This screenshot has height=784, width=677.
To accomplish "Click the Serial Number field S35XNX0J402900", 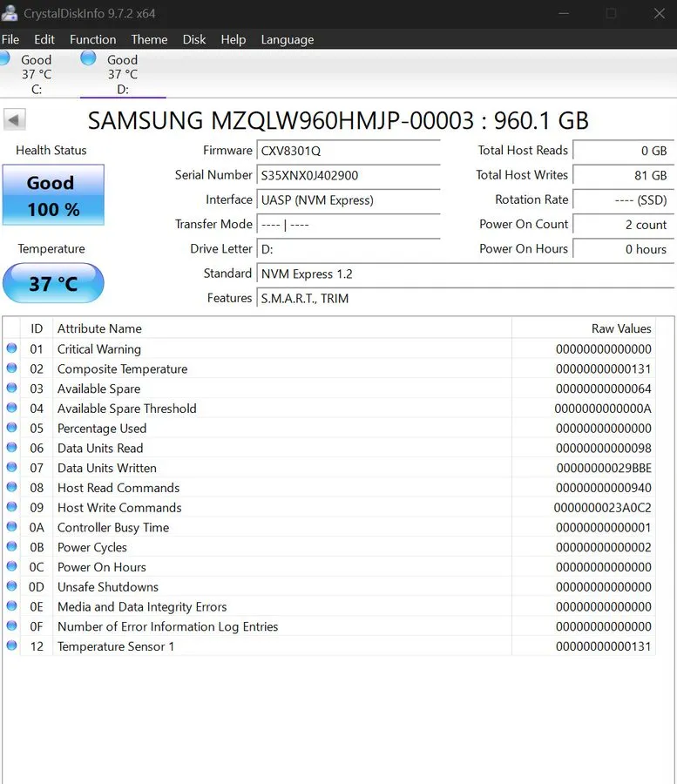I will [x=348, y=175].
